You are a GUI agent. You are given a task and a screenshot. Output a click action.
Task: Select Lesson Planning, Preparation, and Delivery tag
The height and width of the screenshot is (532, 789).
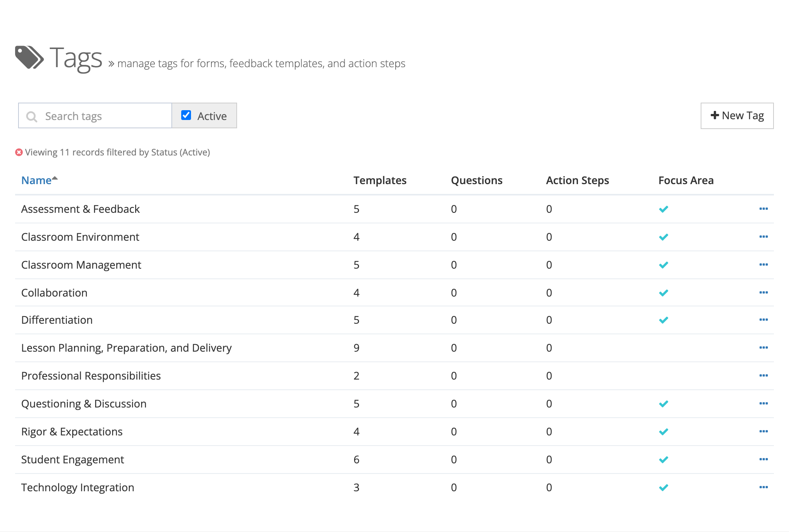click(x=126, y=348)
